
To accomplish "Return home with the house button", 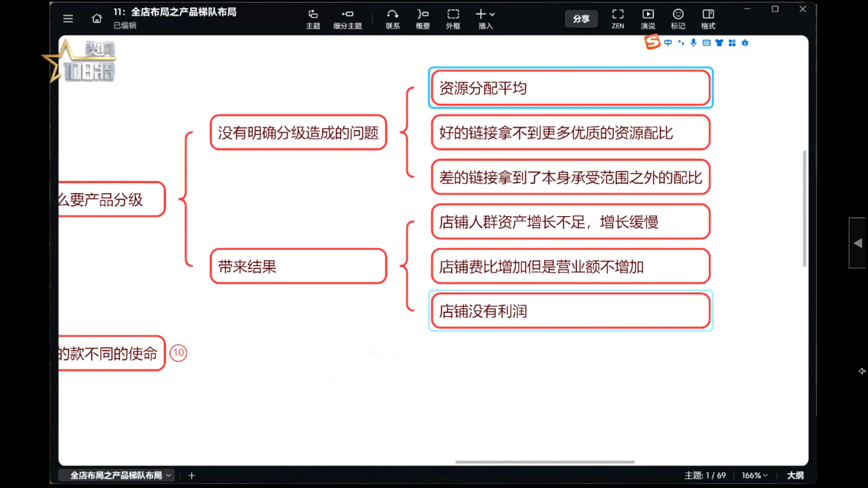I will click(97, 18).
